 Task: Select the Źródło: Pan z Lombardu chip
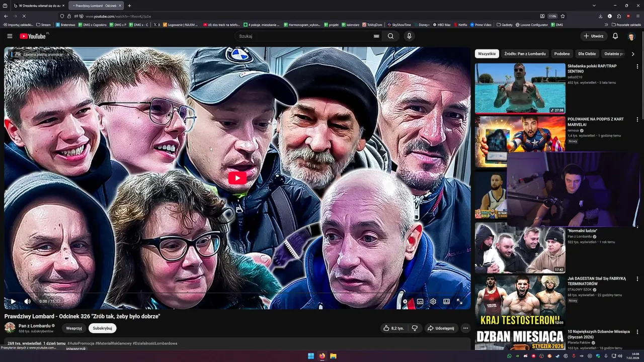[525, 54]
